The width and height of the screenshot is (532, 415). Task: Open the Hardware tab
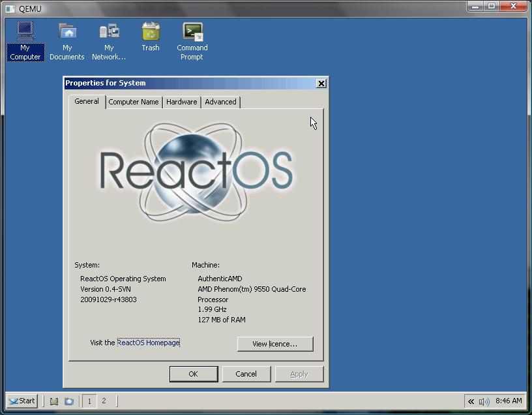181,102
